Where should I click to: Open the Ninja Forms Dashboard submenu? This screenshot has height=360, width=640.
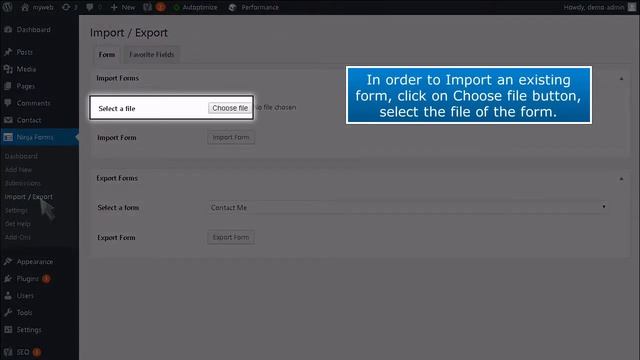tap(21, 156)
